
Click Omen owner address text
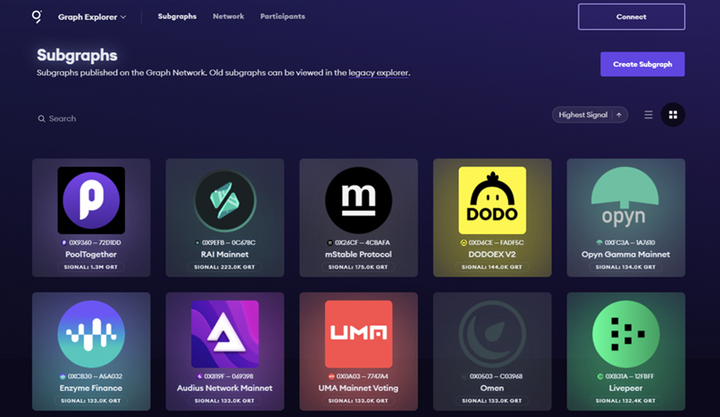click(x=496, y=376)
